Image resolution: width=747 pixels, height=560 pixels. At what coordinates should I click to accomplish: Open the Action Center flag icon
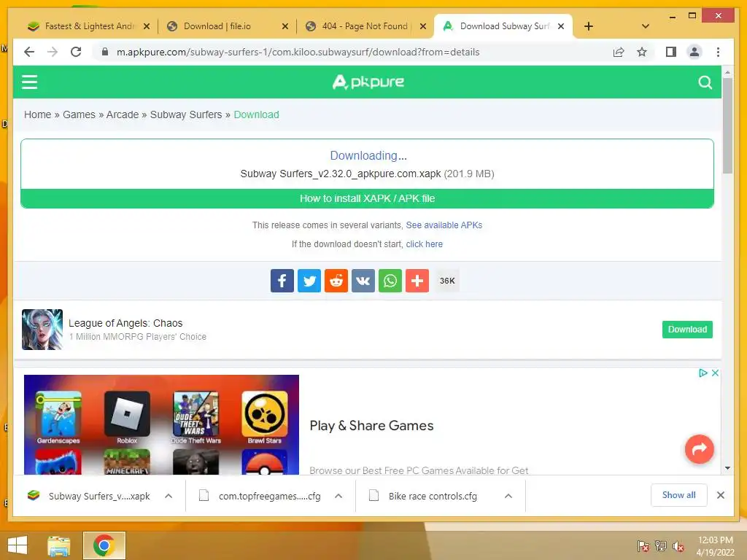[643, 545]
